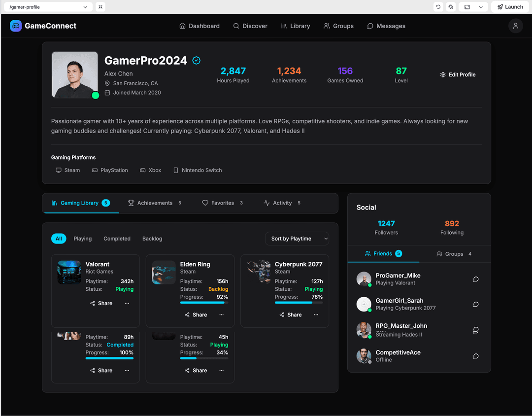This screenshot has height=416, width=532.
Task: Click the GameConnect controller logo icon
Action: (x=16, y=26)
